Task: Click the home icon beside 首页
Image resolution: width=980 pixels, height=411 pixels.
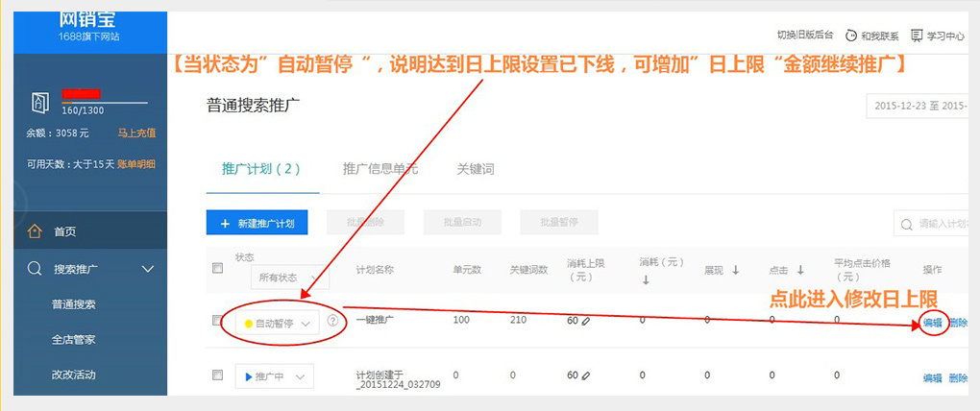Action: coord(36,231)
